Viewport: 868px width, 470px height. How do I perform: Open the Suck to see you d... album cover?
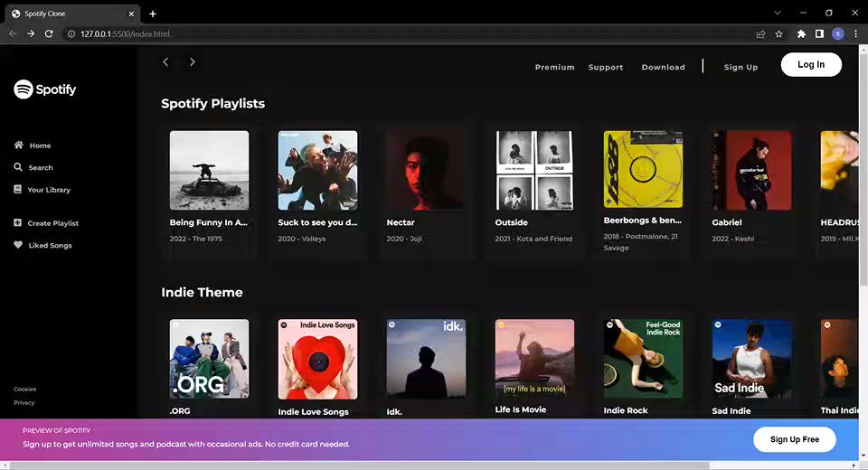(x=317, y=171)
